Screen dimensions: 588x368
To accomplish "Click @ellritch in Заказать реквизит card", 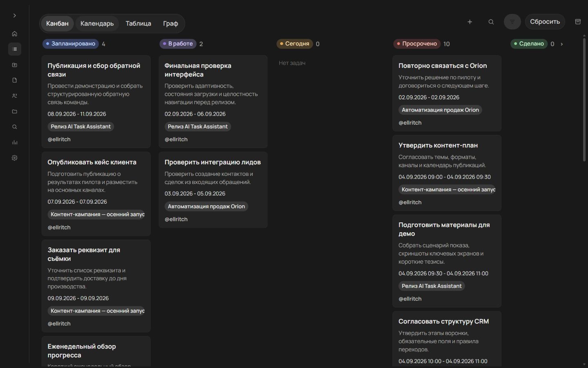I will pos(59,323).
